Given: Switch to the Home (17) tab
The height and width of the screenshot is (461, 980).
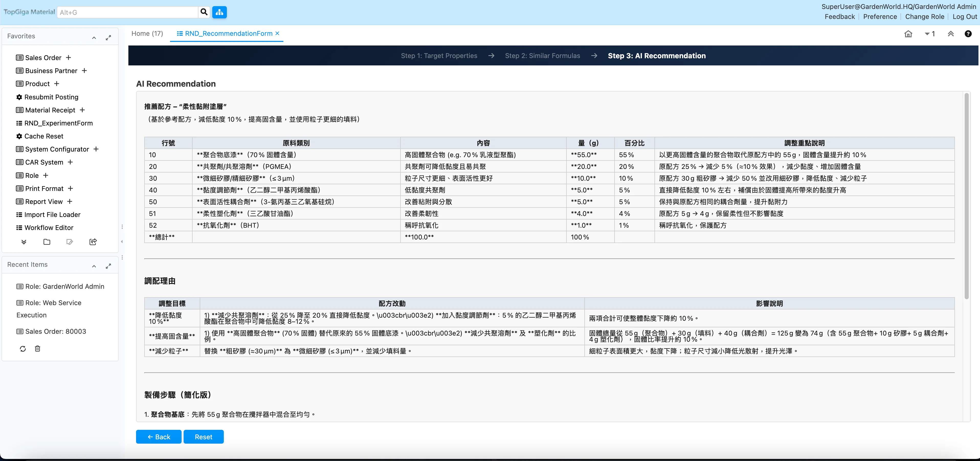Looking at the screenshot, I should coord(147,33).
